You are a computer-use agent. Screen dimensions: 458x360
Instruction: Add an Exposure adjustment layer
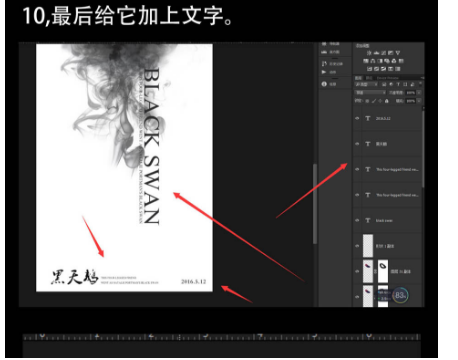tap(391, 53)
